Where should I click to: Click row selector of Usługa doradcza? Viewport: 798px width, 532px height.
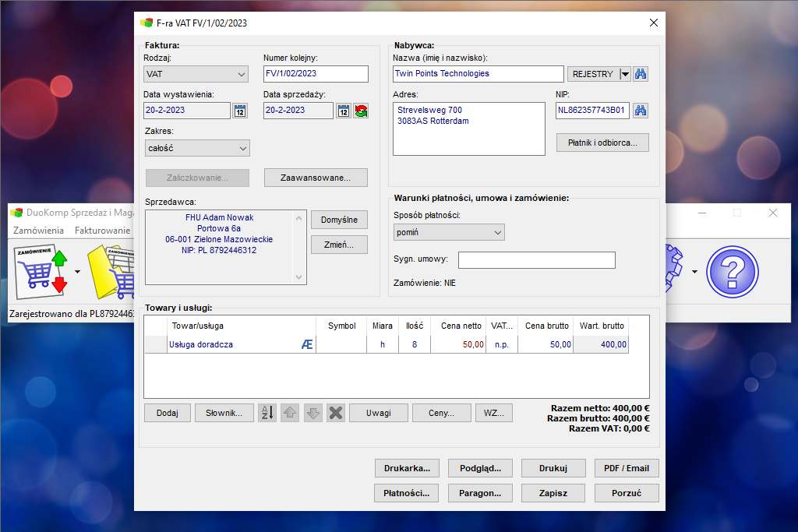click(156, 344)
